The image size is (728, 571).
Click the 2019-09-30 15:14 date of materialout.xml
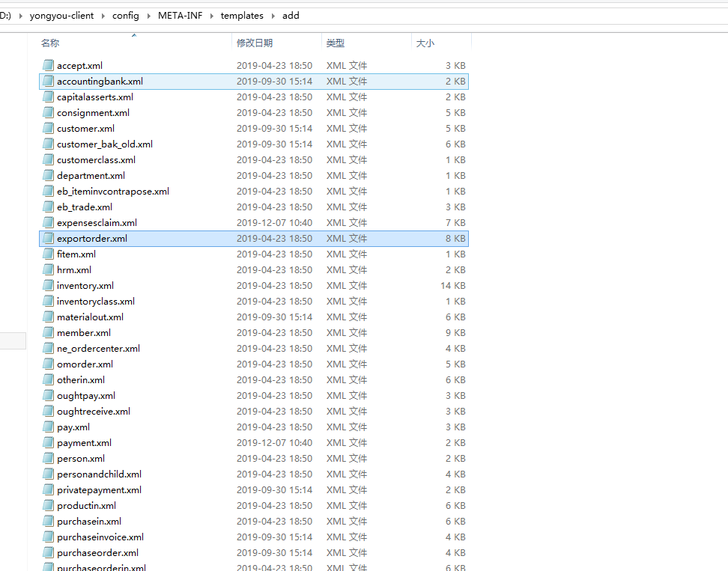[274, 317]
